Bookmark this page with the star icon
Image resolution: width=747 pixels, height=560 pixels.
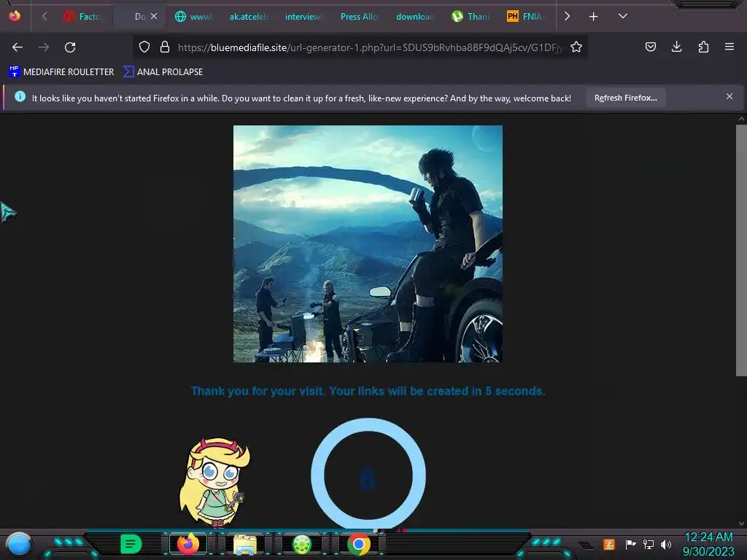pos(576,47)
